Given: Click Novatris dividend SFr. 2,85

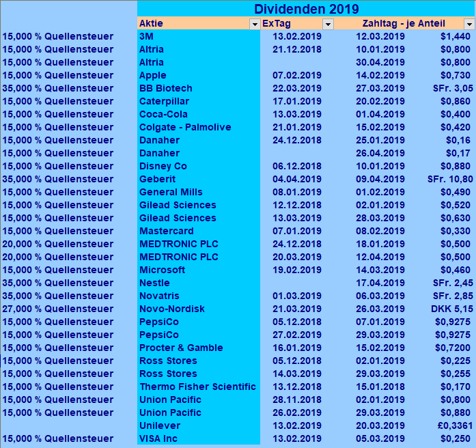Looking at the screenshot, I should tap(453, 296).
